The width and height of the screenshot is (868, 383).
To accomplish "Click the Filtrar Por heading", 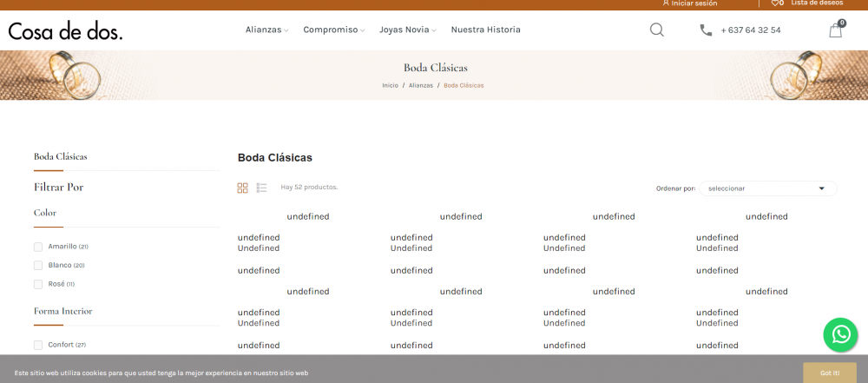I will (59, 188).
